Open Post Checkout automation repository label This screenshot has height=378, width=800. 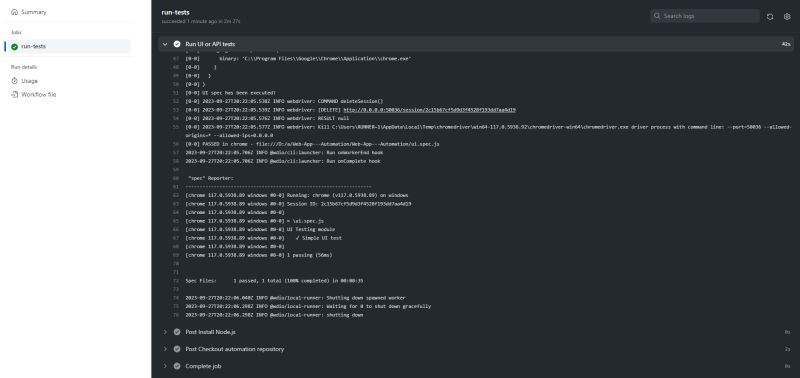(x=235, y=349)
